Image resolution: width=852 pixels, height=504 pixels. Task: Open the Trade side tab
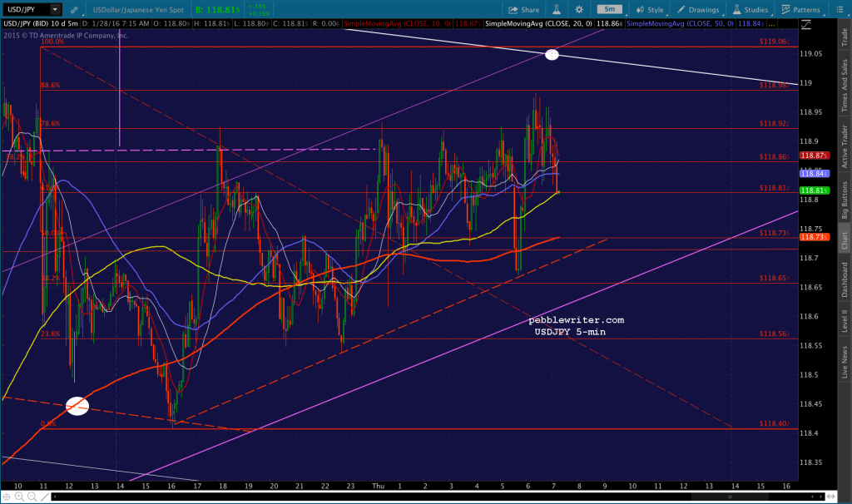[845, 37]
